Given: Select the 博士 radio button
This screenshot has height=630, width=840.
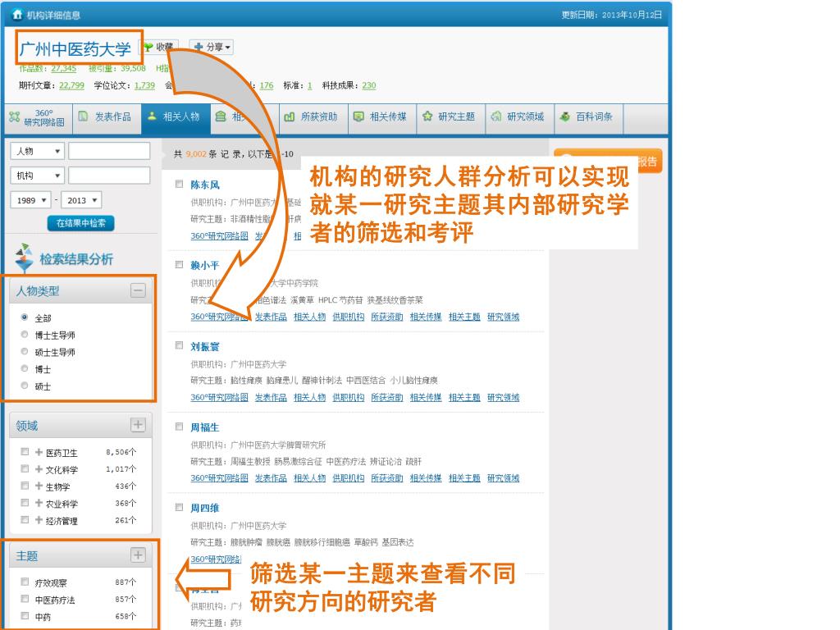Looking at the screenshot, I should coord(24,368).
